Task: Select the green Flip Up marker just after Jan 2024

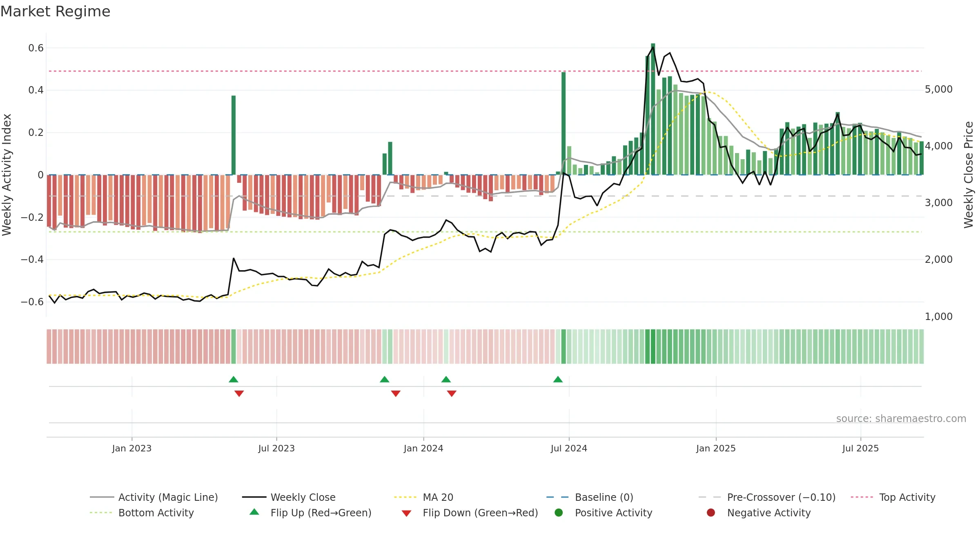Action: click(x=446, y=379)
